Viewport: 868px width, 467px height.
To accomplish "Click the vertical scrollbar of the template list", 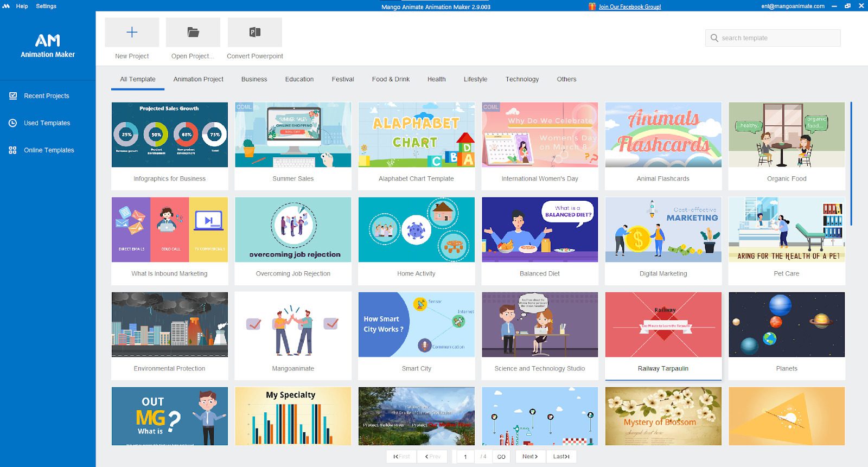I will coord(851,163).
